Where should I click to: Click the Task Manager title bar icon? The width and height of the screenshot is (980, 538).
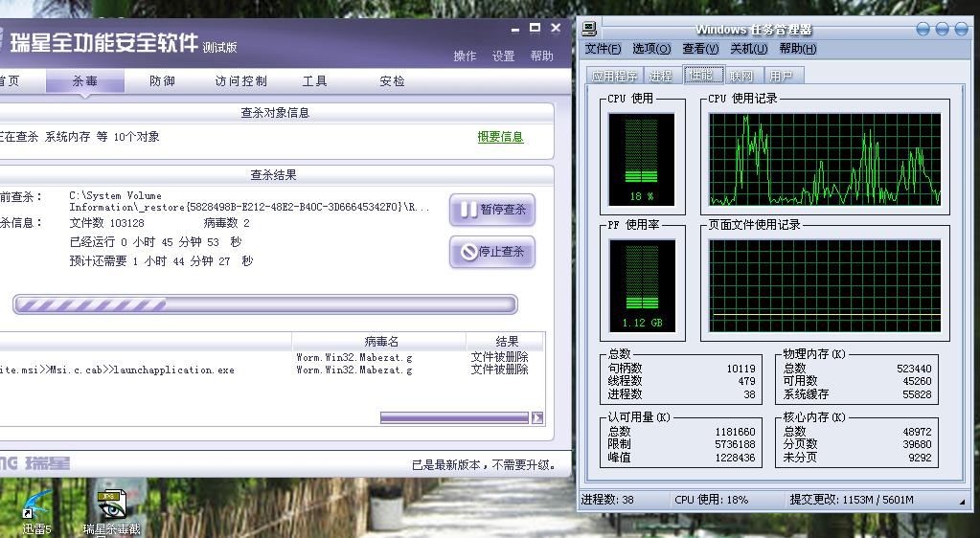(589, 28)
